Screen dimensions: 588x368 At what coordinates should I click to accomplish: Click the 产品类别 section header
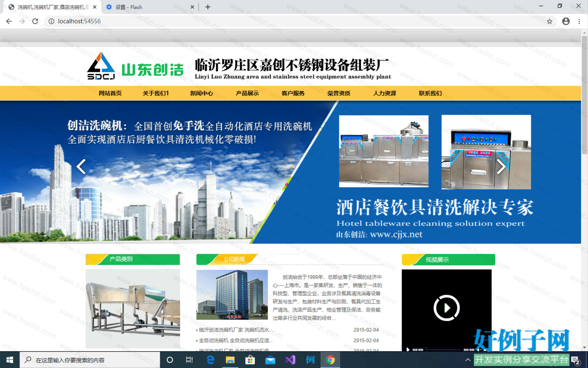(133, 259)
